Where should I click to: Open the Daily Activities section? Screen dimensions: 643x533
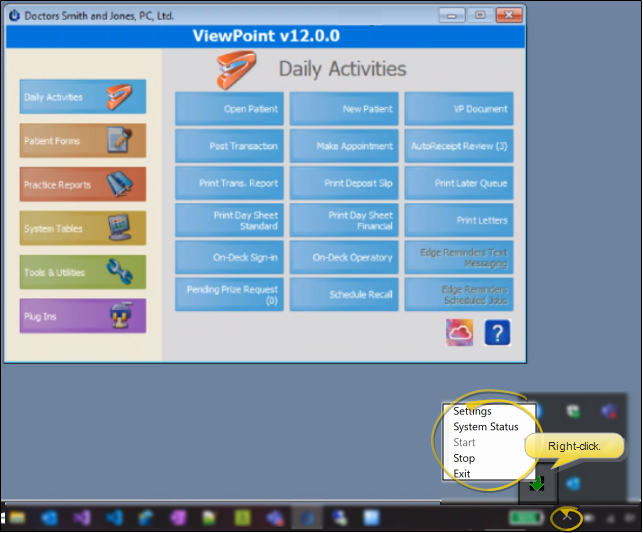pyautogui.click(x=82, y=97)
